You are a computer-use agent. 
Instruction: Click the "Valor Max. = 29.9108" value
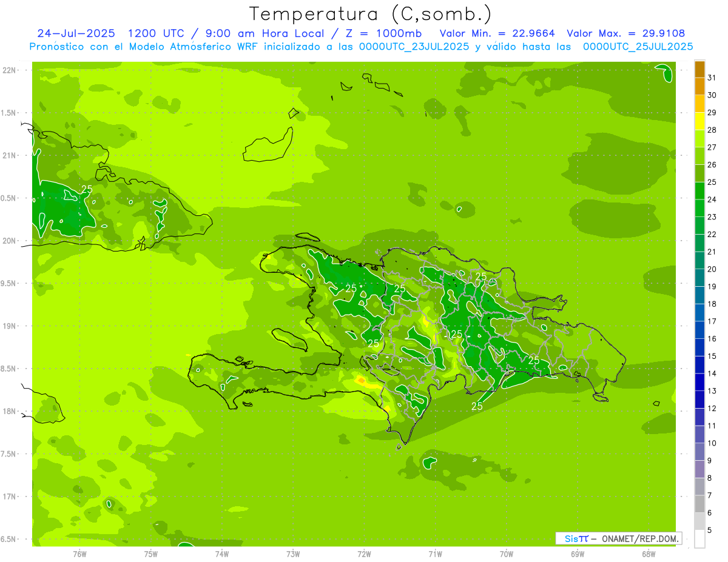(625, 33)
